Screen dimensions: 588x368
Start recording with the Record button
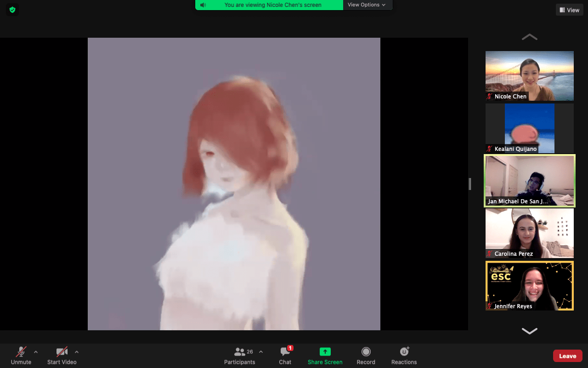tap(366, 356)
